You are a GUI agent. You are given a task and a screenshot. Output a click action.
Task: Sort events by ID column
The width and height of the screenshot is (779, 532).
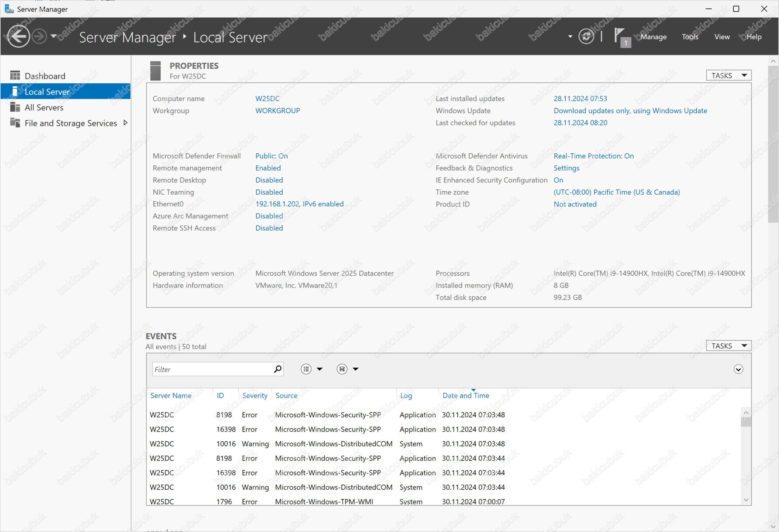click(220, 395)
